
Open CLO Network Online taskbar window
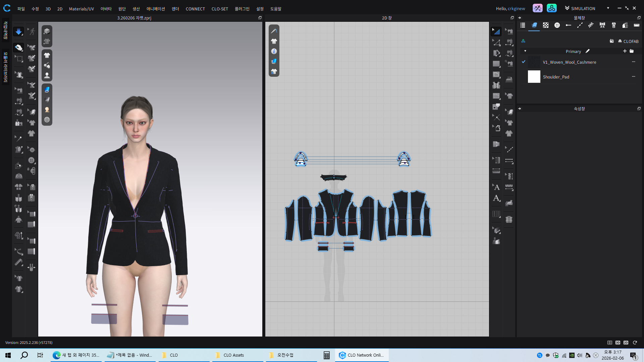(x=362, y=355)
